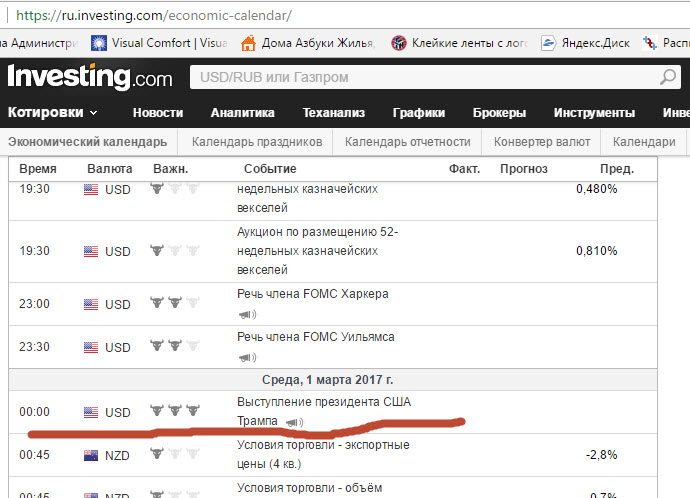Open Условия торговли - экспортные цены event
The height and width of the screenshot is (498, 690).
tap(323, 454)
